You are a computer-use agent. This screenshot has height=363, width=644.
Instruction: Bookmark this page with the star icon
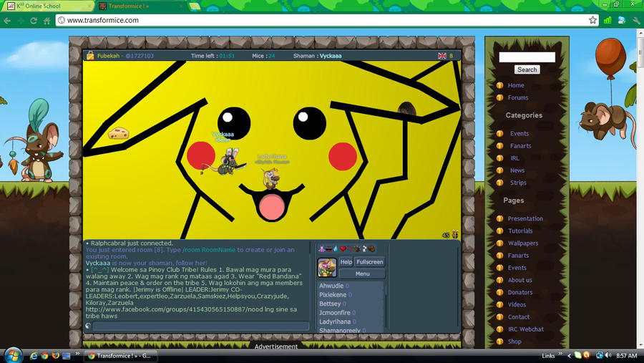(592, 20)
